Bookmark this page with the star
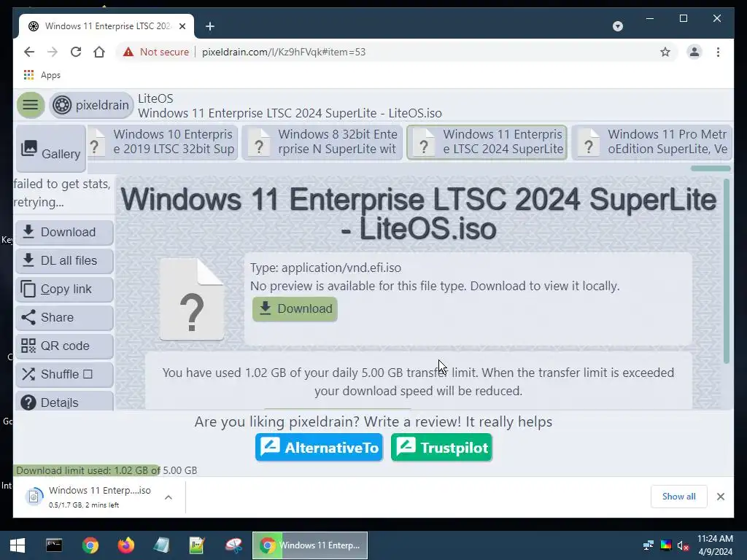This screenshot has width=747, height=560. [x=665, y=52]
